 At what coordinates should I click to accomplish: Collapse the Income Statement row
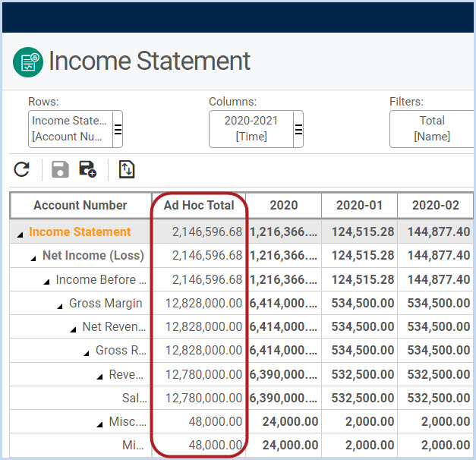click(20, 235)
